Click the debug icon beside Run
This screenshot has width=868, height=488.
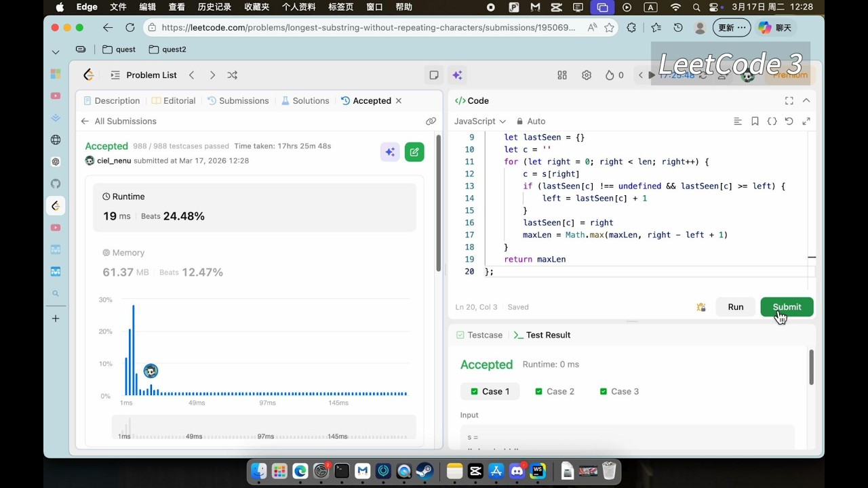click(x=701, y=307)
